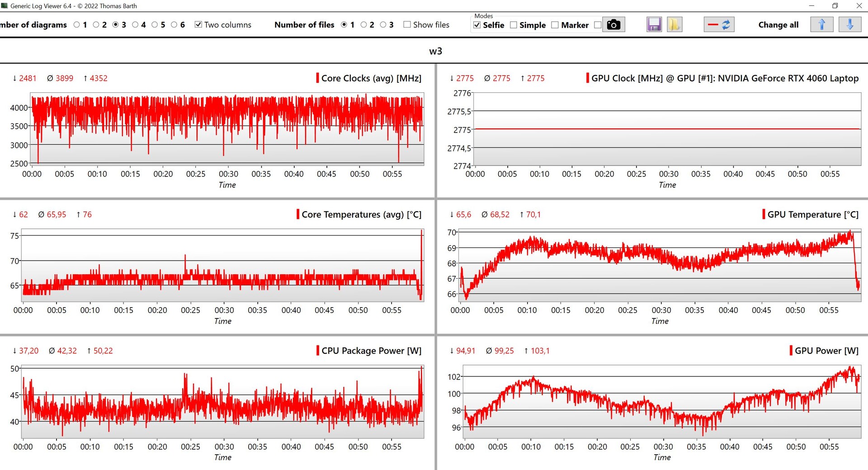Viewport: 868px width, 470px height.
Task: Disable the Selfie mode checkbox
Action: click(x=477, y=25)
